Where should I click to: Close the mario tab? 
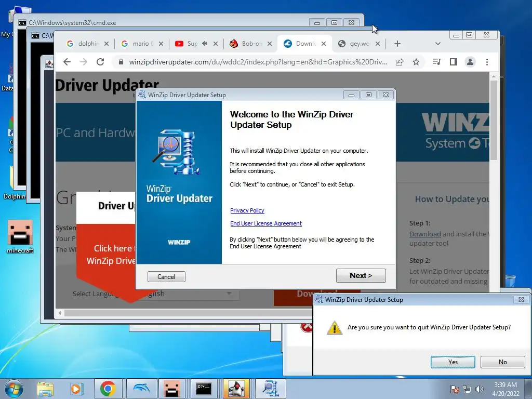click(x=161, y=44)
